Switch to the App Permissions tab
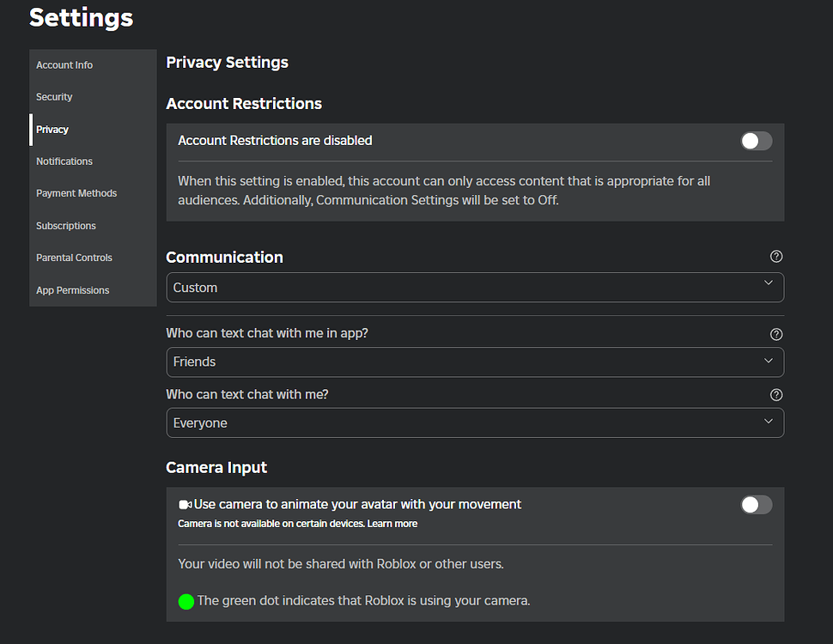 click(73, 290)
